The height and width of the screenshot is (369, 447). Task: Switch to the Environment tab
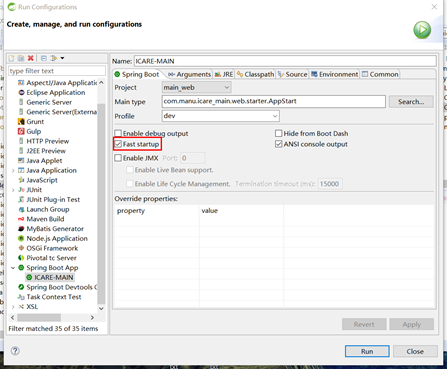(335, 74)
